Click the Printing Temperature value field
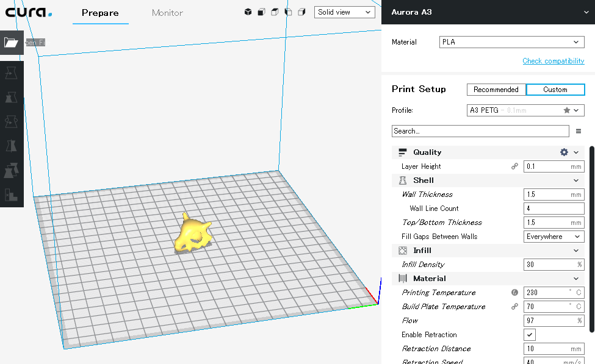Viewport: 595px width, 364px height. 554,292
